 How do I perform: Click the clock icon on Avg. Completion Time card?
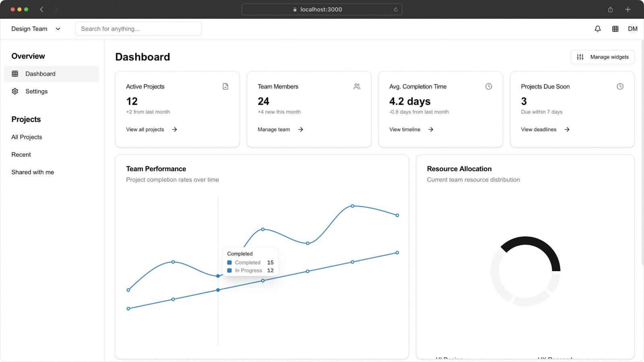pyautogui.click(x=489, y=86)
